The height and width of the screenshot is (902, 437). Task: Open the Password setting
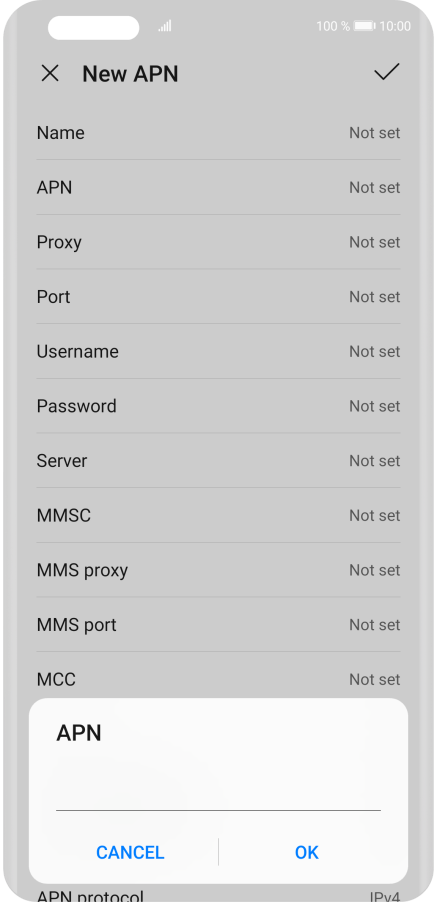pos(218,406)
